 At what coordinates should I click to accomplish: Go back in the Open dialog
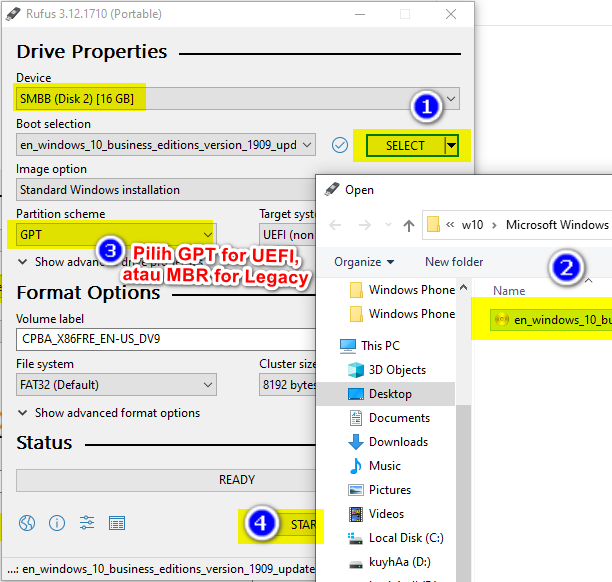pyautogui.click(x=335, y=225)
